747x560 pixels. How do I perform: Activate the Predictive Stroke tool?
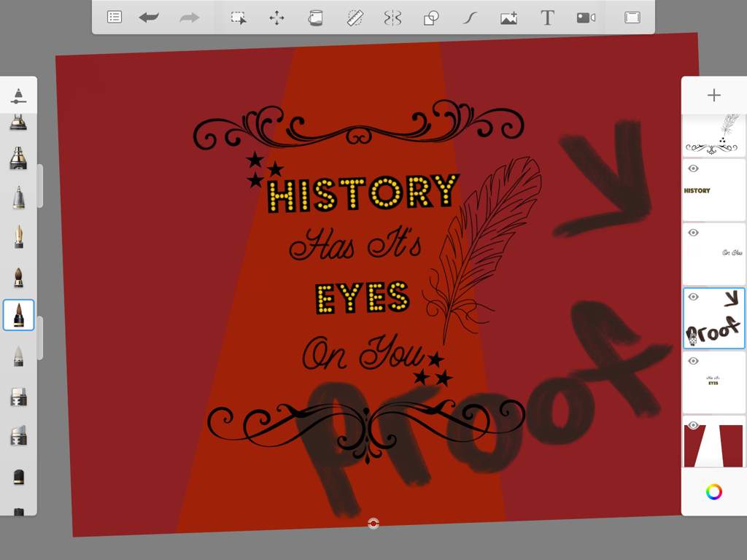(470, 17)
